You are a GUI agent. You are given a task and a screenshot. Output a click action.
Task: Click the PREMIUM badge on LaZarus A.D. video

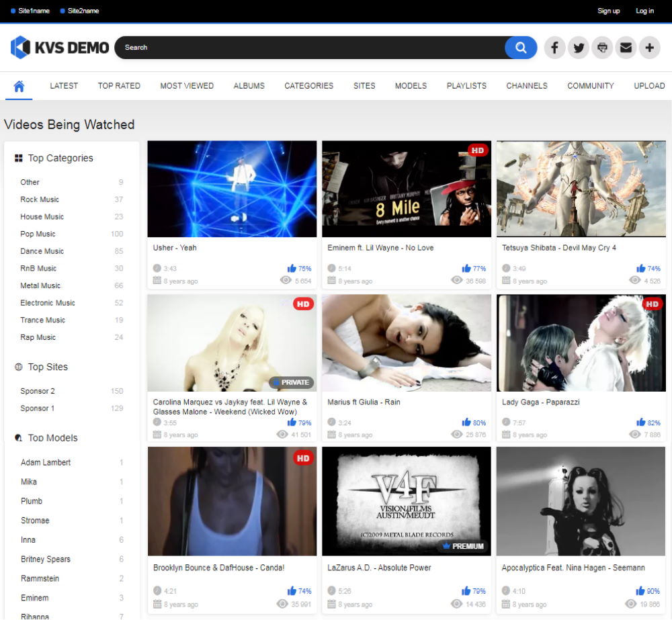click(x=463, y=546)
